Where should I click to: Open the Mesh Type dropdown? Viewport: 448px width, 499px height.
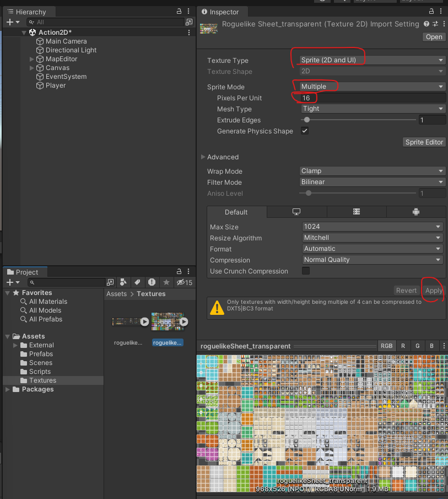tap(373, 109)
